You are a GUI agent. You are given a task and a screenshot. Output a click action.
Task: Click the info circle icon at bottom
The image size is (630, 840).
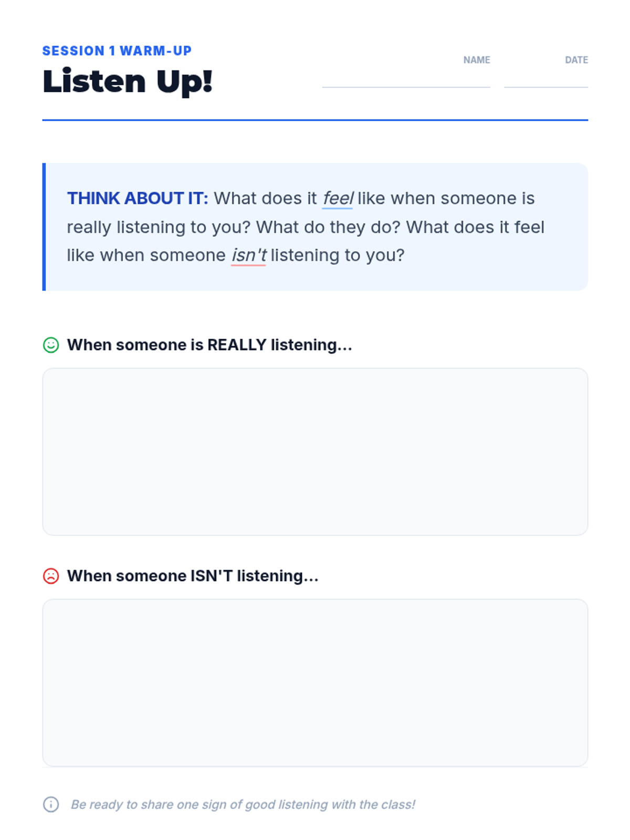pos(51,804)
